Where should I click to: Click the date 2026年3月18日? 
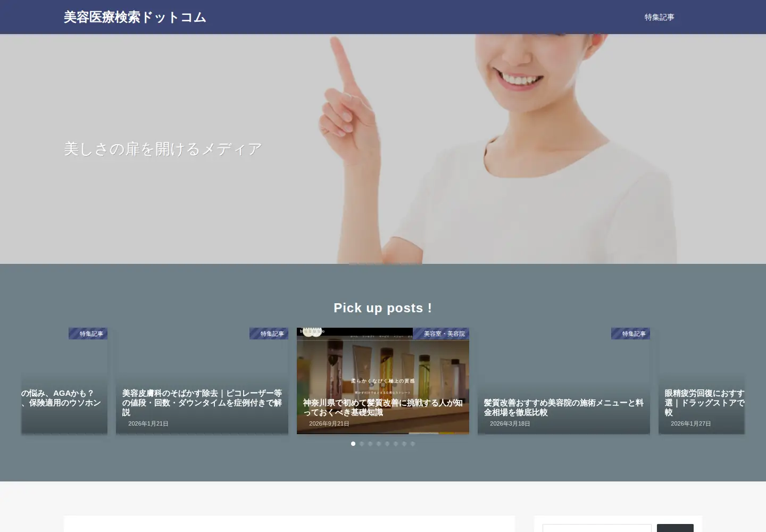click(x=510, y=423)
